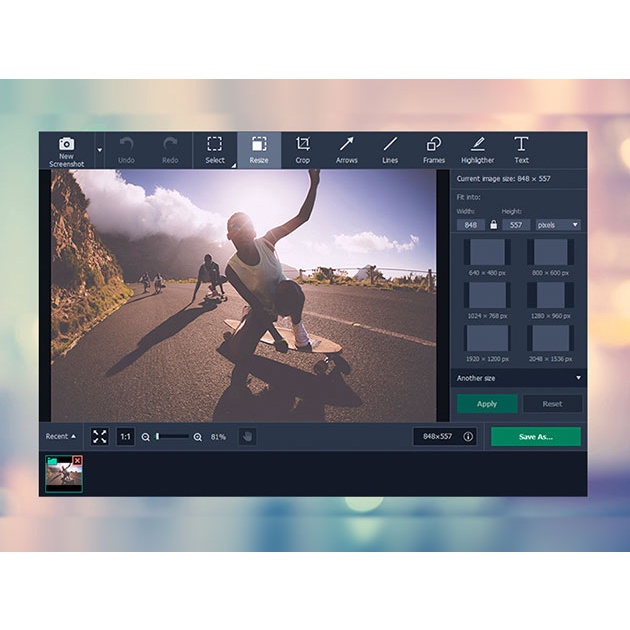
Task: Pick the Lines tool
Action: [390, 149]
